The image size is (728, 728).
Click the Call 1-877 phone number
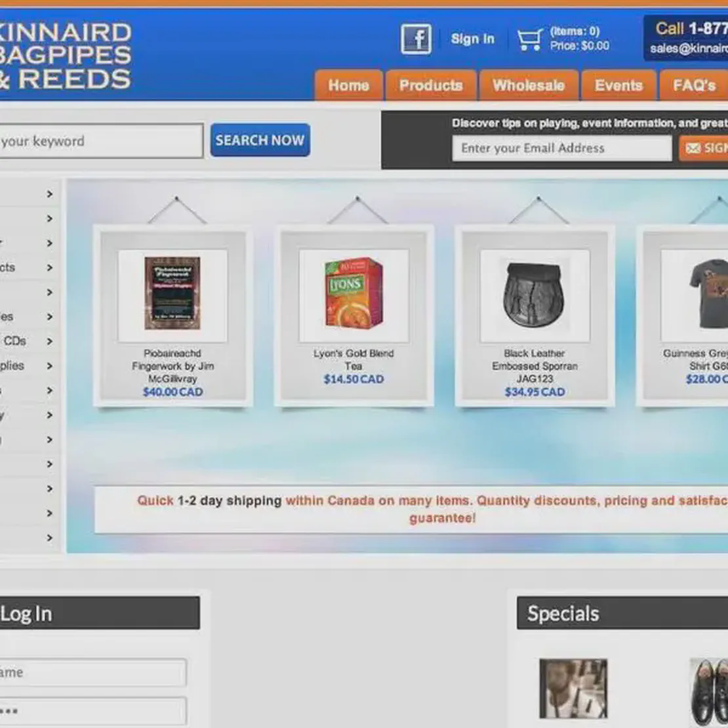point(691,29)
